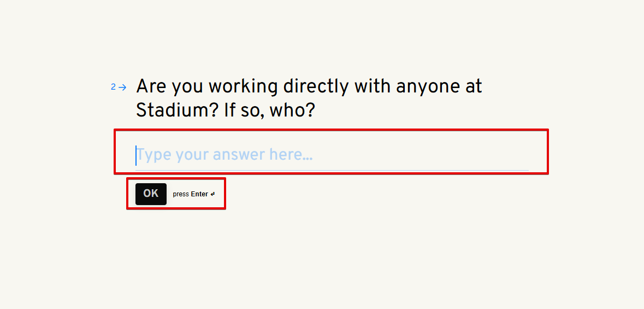This screenshot has height=309, width=644.
Task: Click the word 'answer' in the placeholder
Action: pyautogui.click(x=238, y=155)
